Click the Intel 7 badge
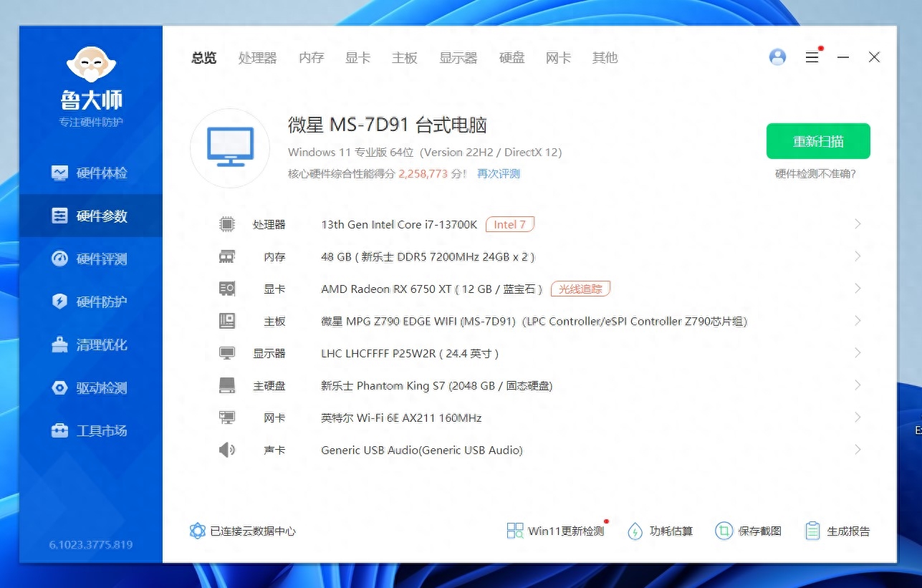 click(x=510, y=224)
